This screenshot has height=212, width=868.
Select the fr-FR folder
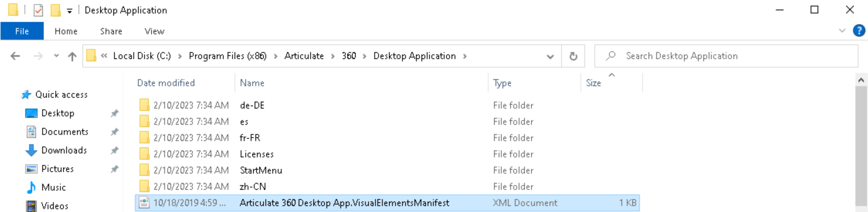pos(250,138)
